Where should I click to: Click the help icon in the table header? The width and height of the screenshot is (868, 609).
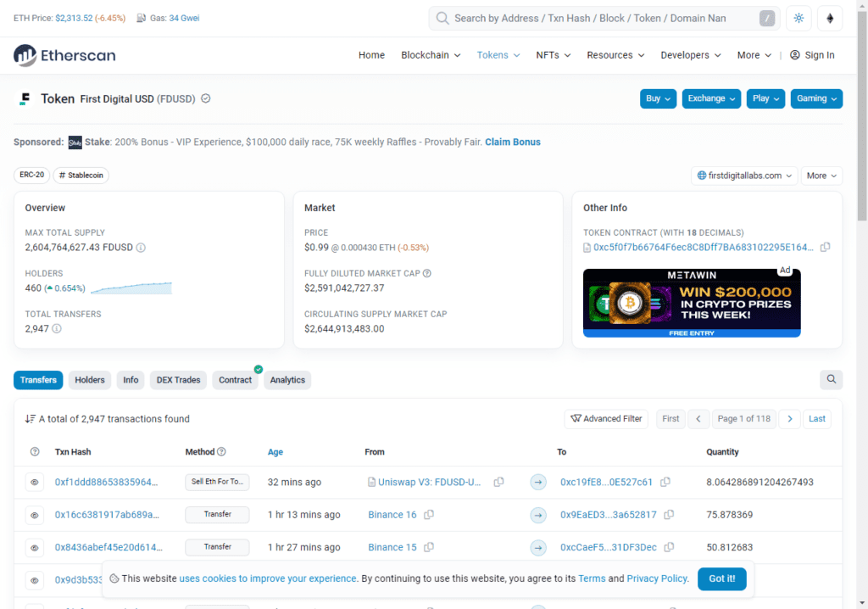pyautogui.click(x=35, y=451)
